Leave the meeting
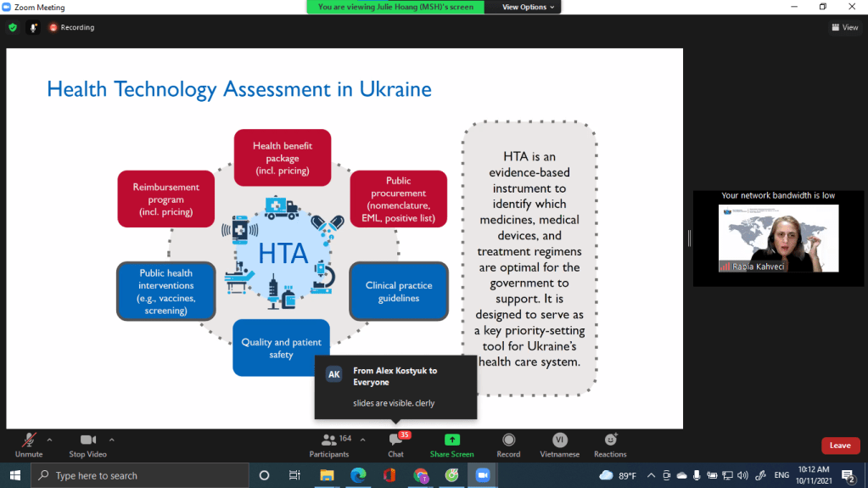Viewport: 868px width, 488px height. [840, 446]
